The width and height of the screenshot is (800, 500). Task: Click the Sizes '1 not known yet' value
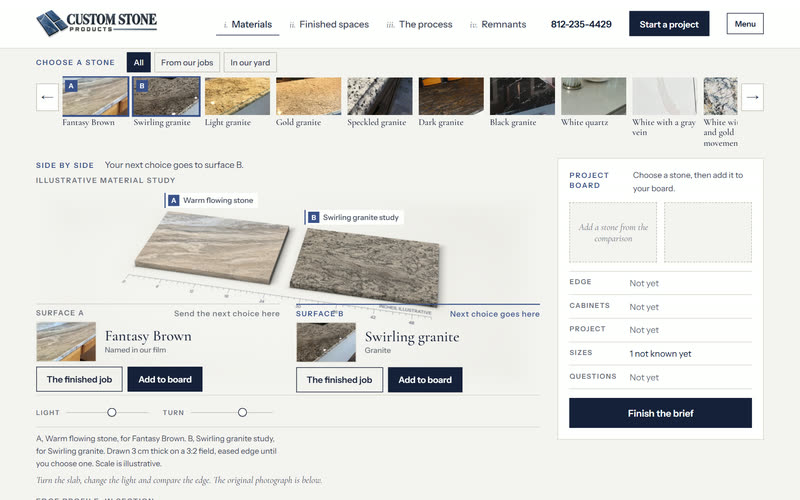tap(660, 354)
